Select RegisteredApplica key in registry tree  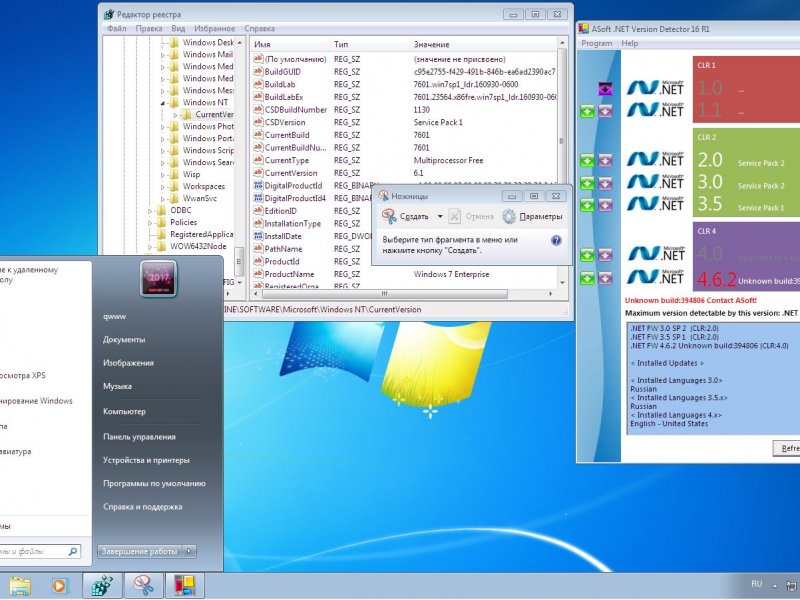[x=202, y=235]
